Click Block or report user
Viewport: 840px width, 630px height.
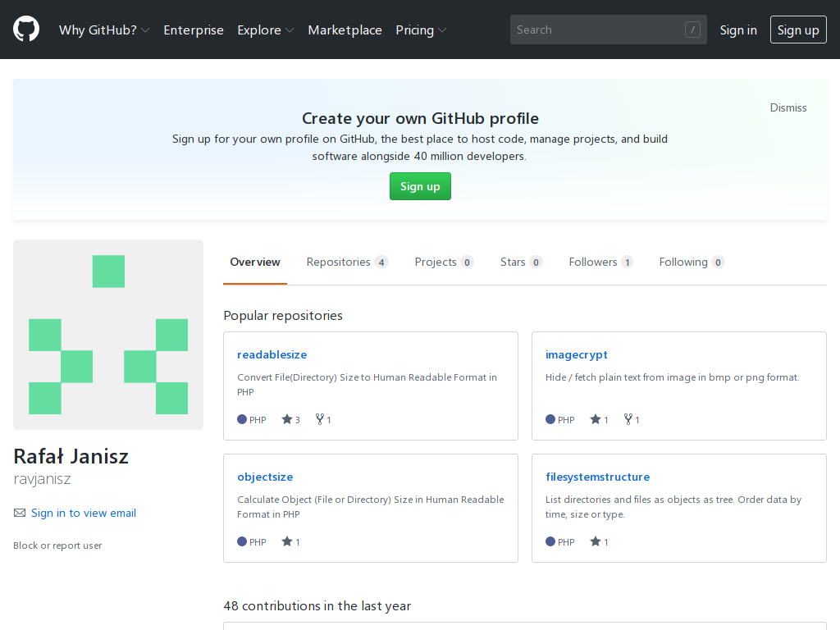pyautogui.click(x=57, y=546)
